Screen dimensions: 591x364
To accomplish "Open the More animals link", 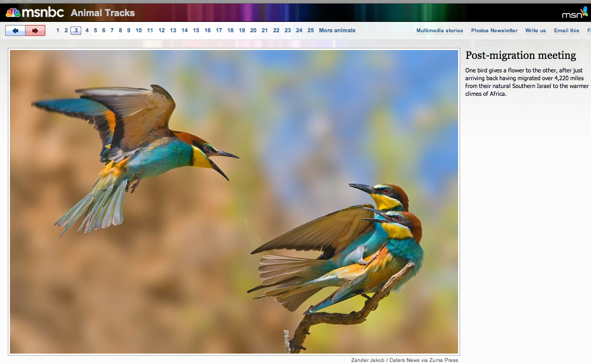I will (x=337, y=31).
